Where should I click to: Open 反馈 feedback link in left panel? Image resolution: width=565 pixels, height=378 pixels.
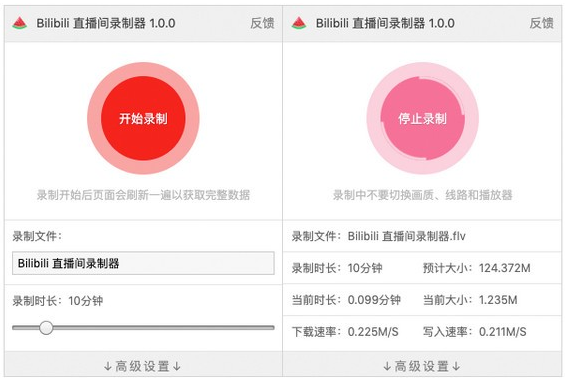(x=262, y=23)
